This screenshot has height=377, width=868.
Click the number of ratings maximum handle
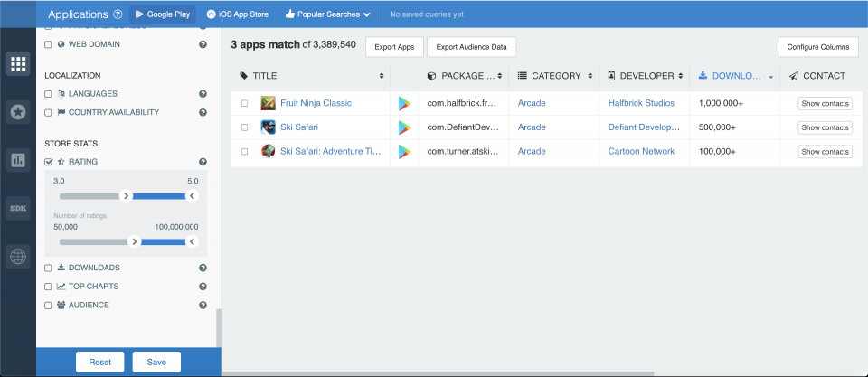click(x=192, y=242)
